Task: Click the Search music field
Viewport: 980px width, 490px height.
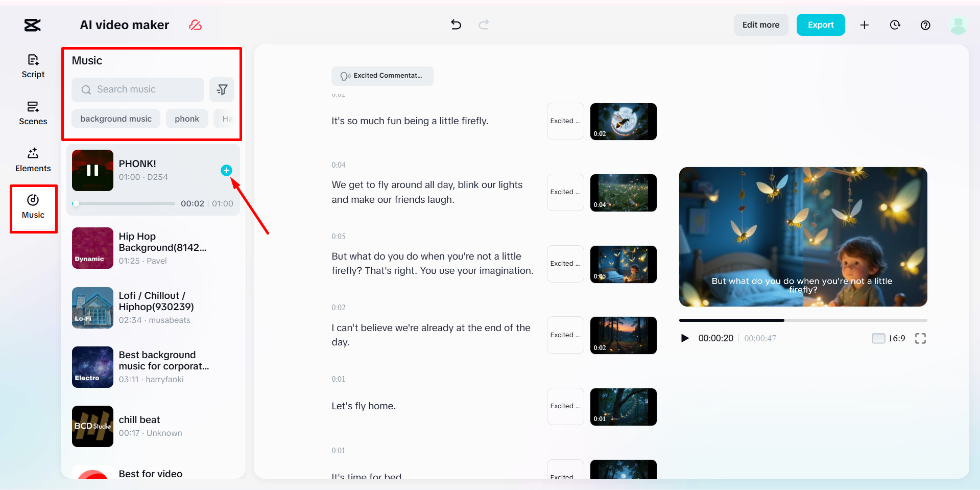Action: point(138,90)
